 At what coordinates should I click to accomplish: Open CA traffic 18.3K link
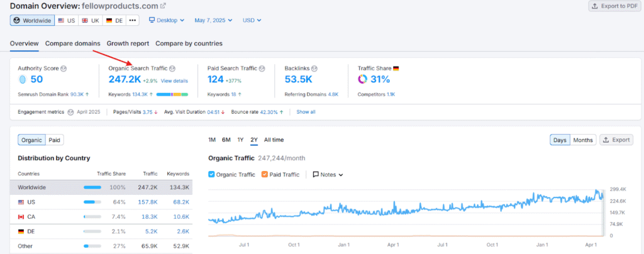click(x=151, y=217)
